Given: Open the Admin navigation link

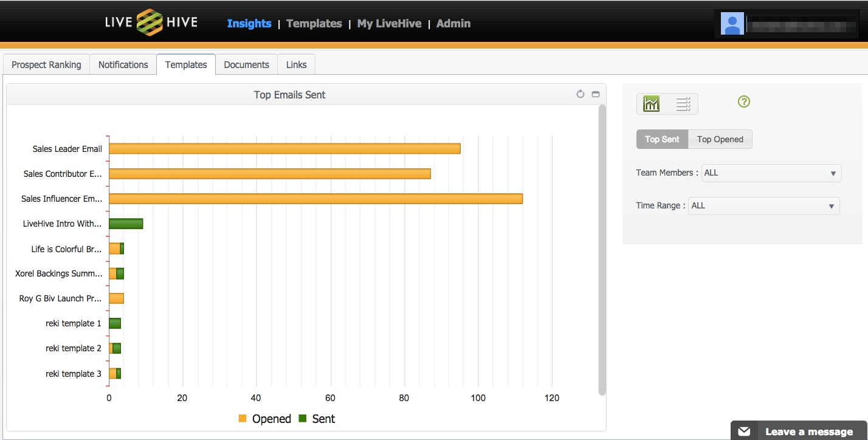Looking at the screenshot, I should pyautogui.click(x=453, y=24).
